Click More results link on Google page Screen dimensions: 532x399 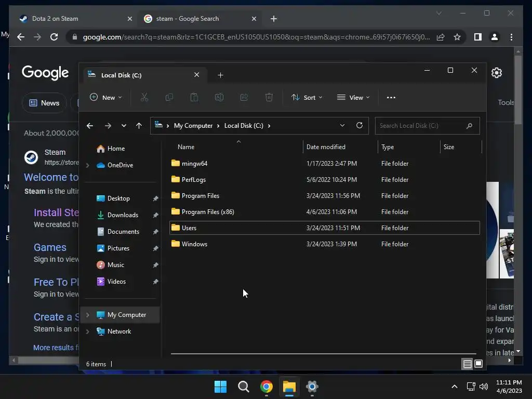pyautogui.click(x=56, y=348)
